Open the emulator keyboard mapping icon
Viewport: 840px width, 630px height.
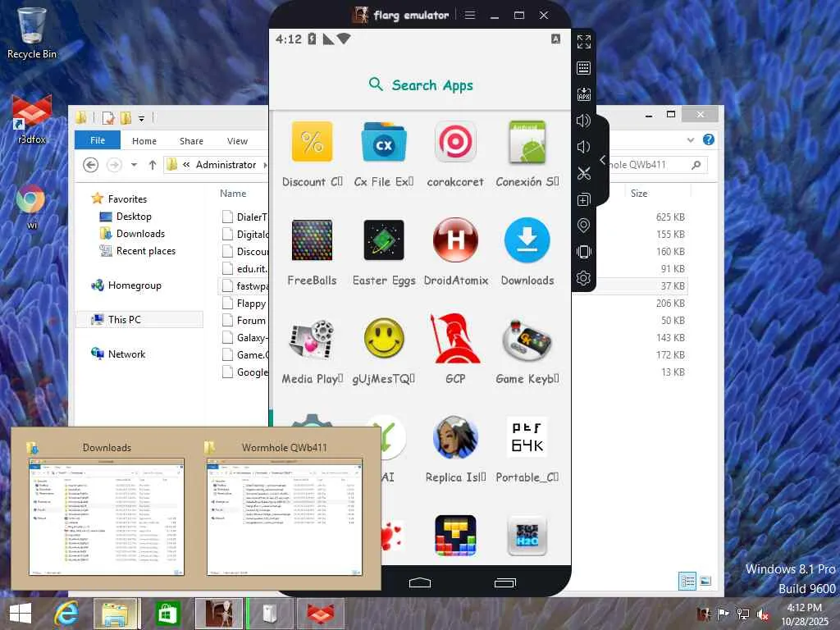coord(584,68)
